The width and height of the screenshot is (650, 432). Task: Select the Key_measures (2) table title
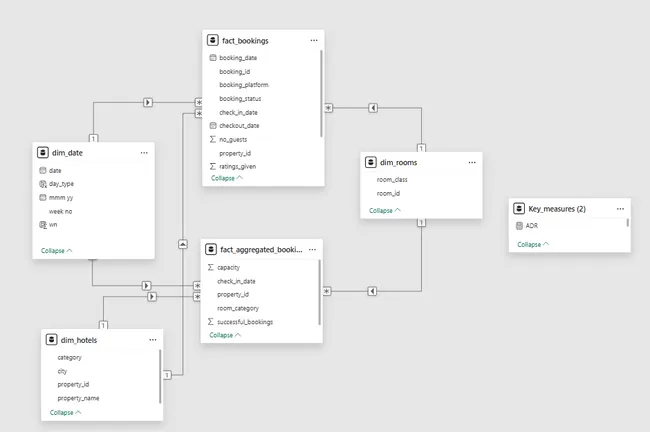557,209
